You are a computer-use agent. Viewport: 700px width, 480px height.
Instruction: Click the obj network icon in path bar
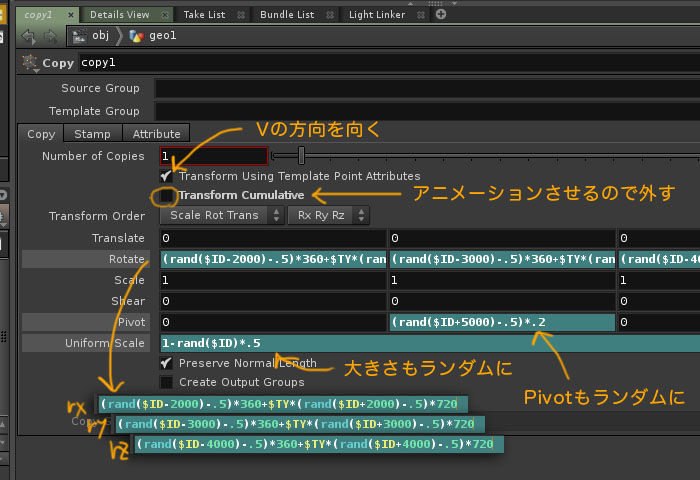78,37
